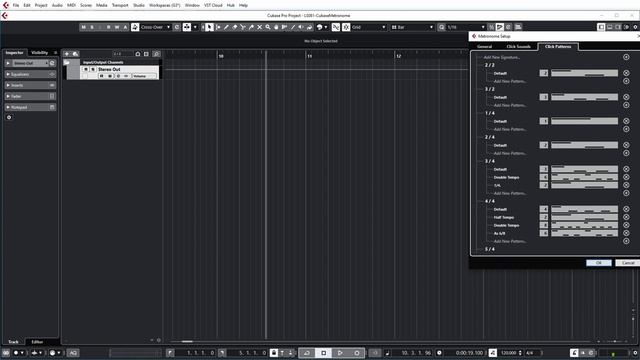Screen dimensions: 640x360
Task: Select the Line tool
Action: 293,27
